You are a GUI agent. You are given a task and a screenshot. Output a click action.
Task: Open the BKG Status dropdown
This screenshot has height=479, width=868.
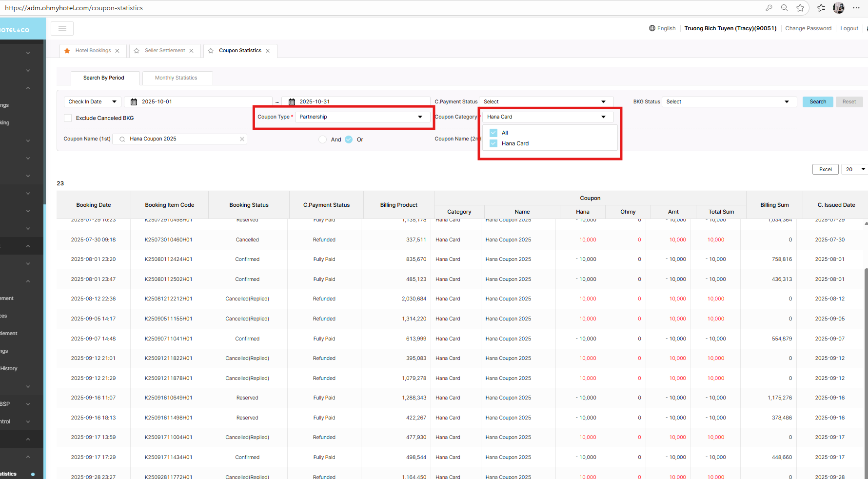(x=728, y=102)
